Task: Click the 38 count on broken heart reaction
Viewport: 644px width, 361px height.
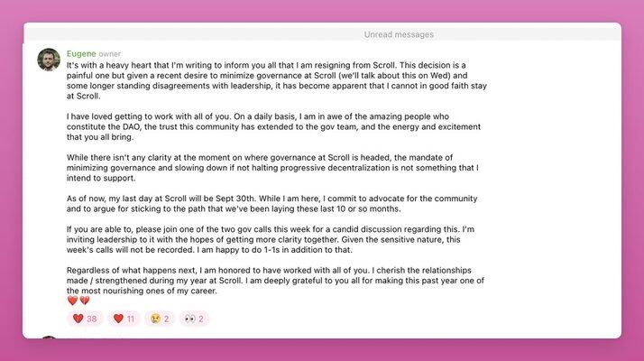Action: click(x=92, y=319)
